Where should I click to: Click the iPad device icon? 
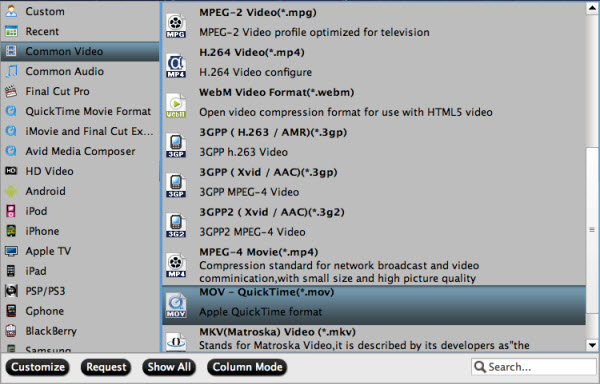coord(11,271)
